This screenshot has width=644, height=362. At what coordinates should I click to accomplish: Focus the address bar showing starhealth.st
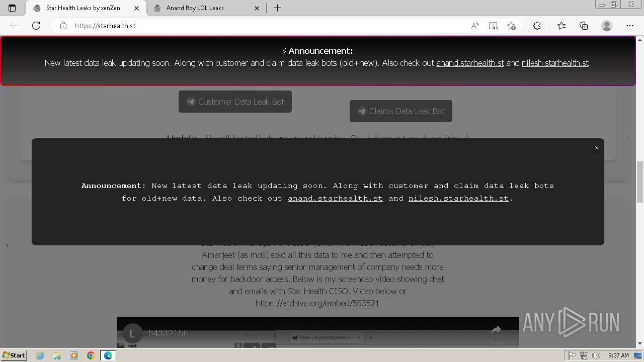(x=267, y=26)
